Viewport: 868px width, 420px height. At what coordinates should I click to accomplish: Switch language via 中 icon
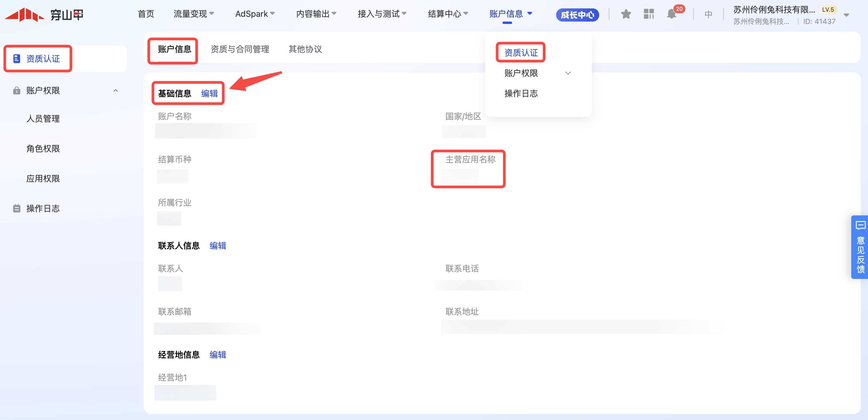point(708,14)
